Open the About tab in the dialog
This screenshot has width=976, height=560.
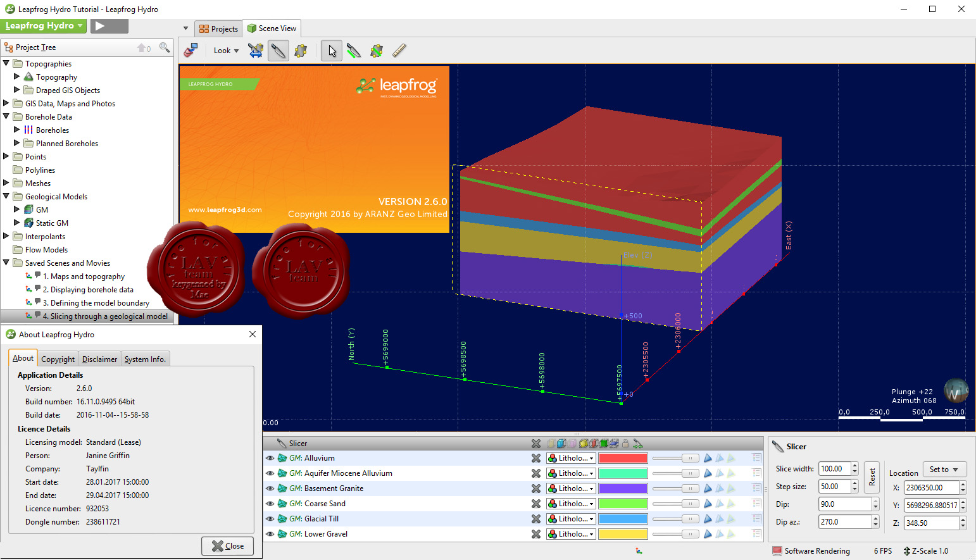(23, 358)
